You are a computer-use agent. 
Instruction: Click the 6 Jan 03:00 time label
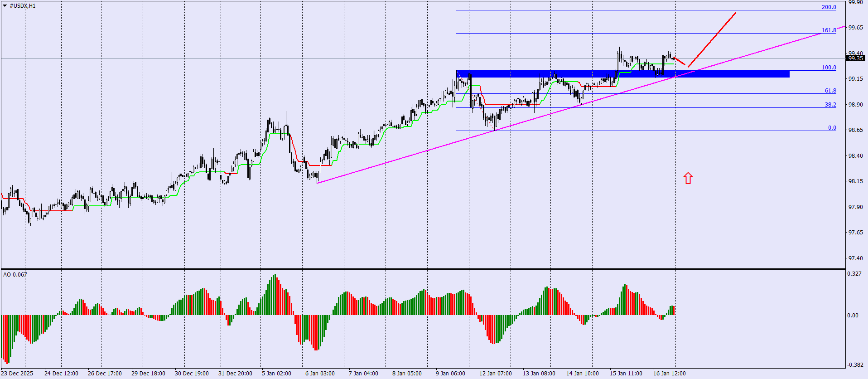pos(320,374)
